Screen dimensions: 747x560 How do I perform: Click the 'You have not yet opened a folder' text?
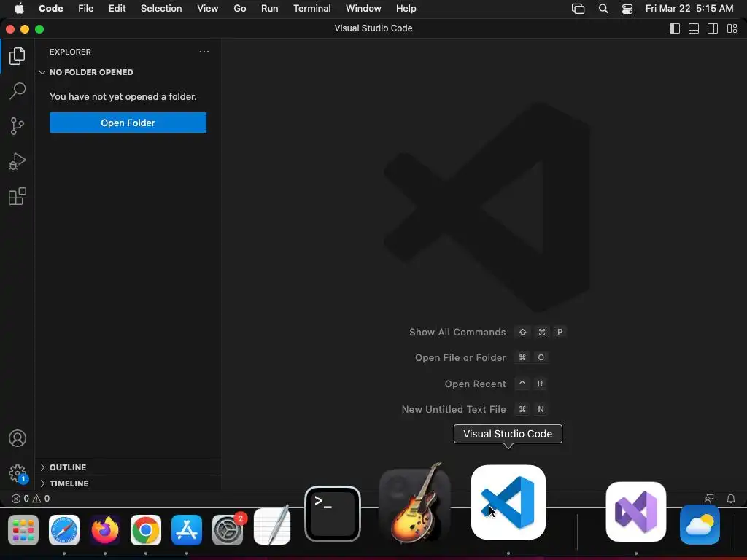[x=123, y=97]
